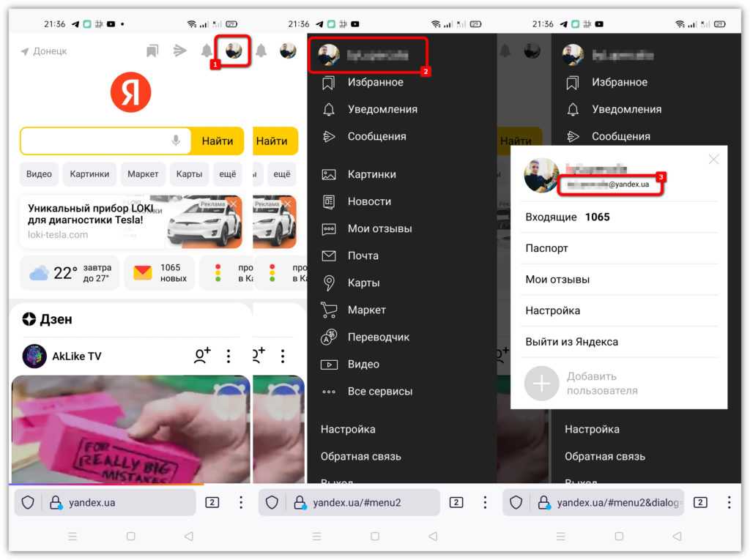Tap the avatar highlighted with marker 1
The image size is (750, 560).
[x=234, y=51]
